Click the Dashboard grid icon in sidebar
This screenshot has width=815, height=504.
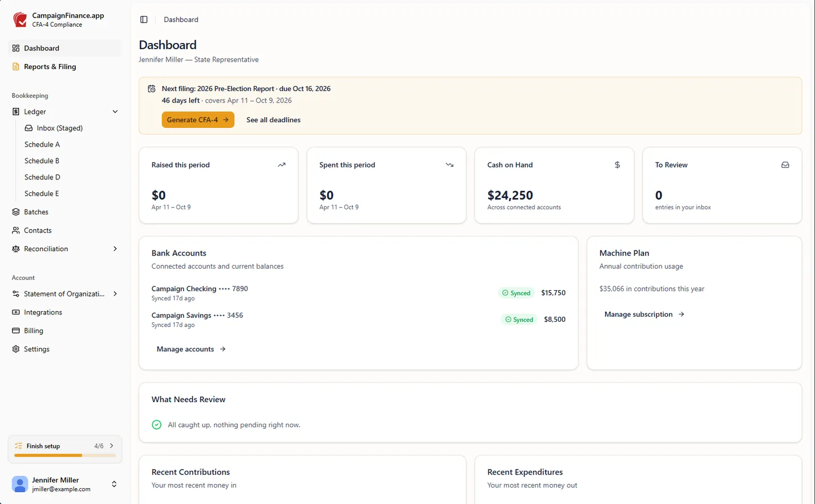coord(16,48)
